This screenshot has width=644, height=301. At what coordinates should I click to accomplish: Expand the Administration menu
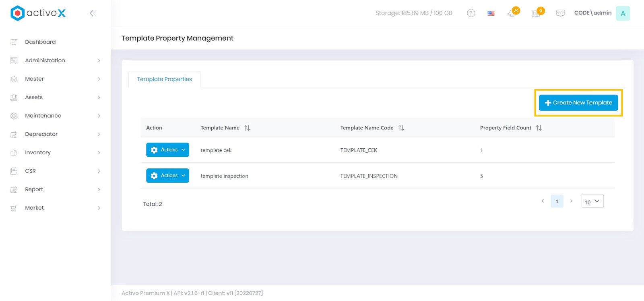point(45,60)
